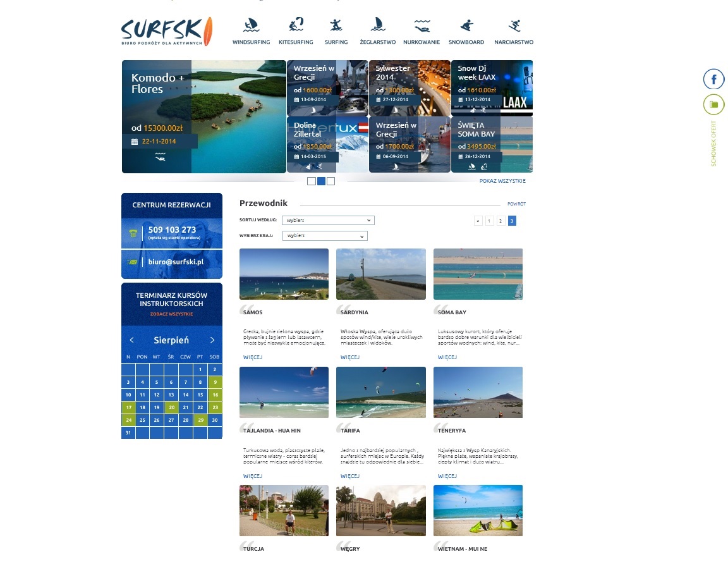Open the Turcja guide photo
Image resolution: width=728 pixels, height=583 pixels.
point(284,510)
